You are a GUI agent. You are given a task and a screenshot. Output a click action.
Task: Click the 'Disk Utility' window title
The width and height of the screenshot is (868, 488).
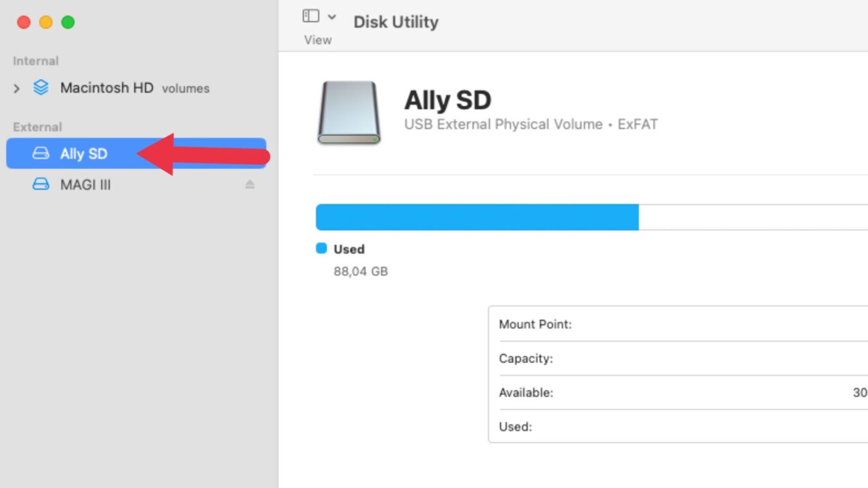point(396,21)
